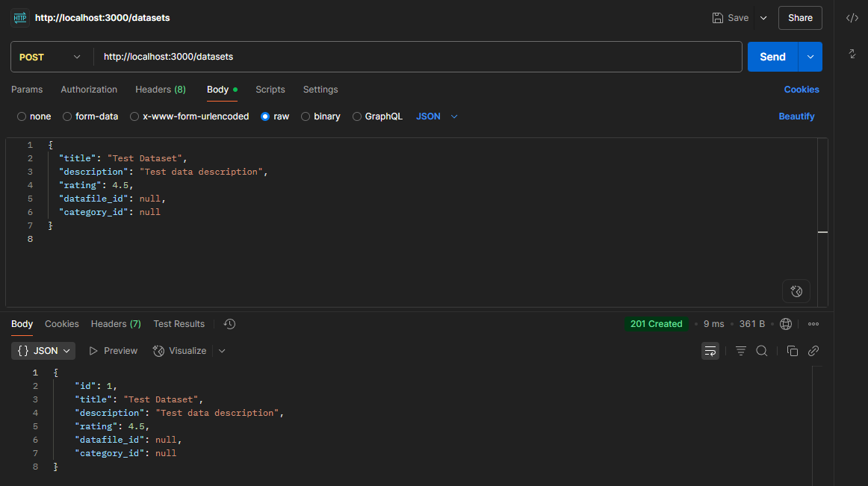The width and height of the screenshot is (868, 486).
Task: Open the Test Results tab
Action: point(179,324)
